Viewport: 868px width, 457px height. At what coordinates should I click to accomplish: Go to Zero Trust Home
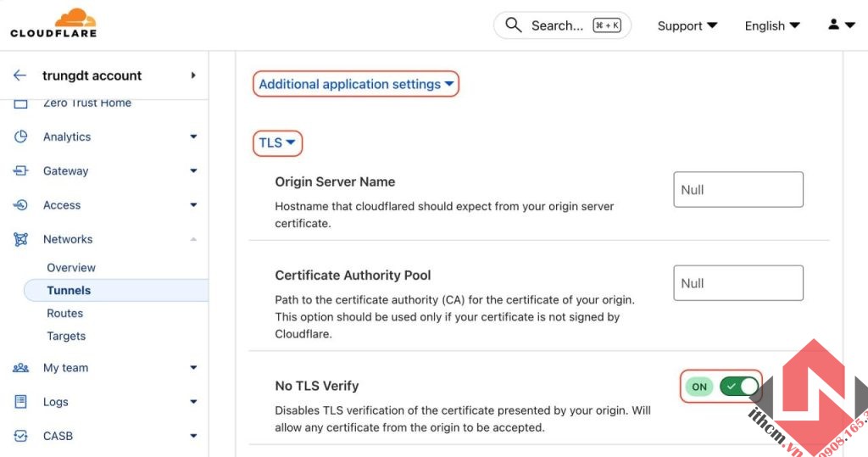87,103
